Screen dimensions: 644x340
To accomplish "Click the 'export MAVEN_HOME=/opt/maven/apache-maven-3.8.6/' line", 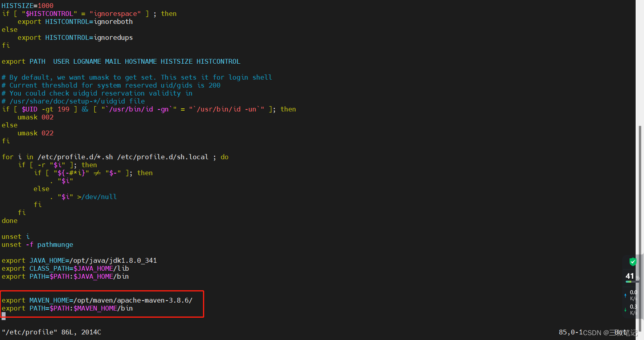I will [x=97, y=300].
